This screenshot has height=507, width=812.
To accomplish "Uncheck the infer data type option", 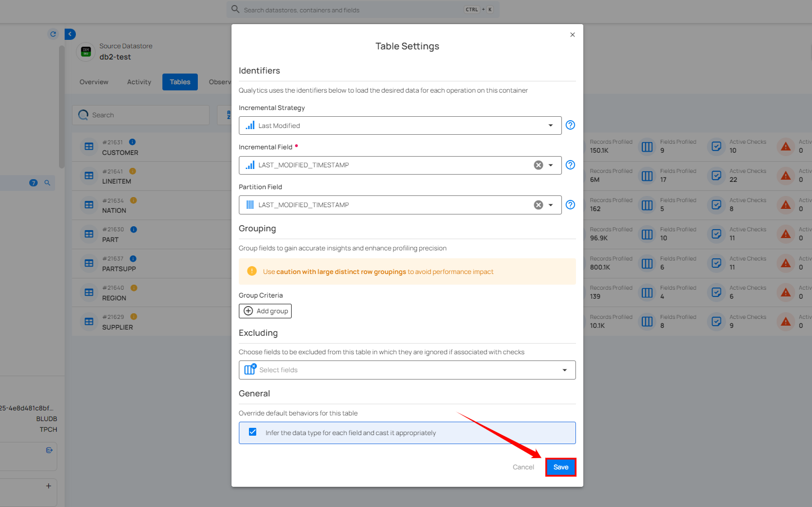I will [252, 432].
